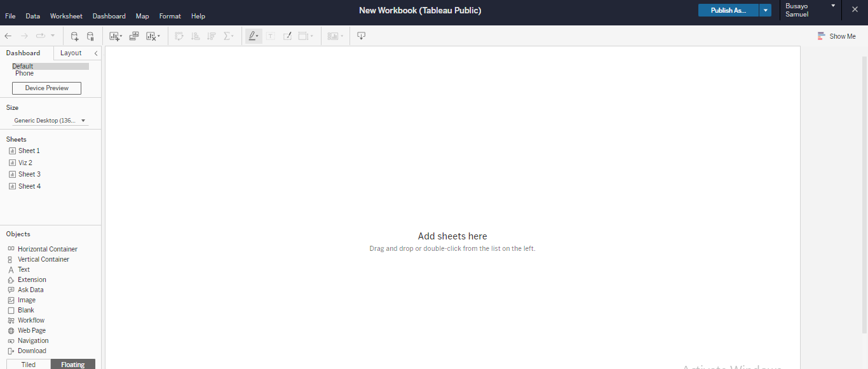Open the Show Me panel
The width and height of the screenshot is (868, 369).
click(x=836, y=36)
